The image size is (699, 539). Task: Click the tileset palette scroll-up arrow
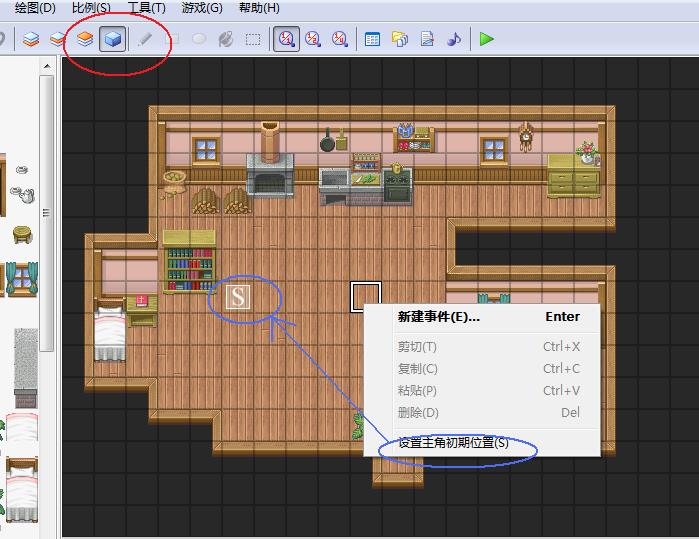[47, 67]
